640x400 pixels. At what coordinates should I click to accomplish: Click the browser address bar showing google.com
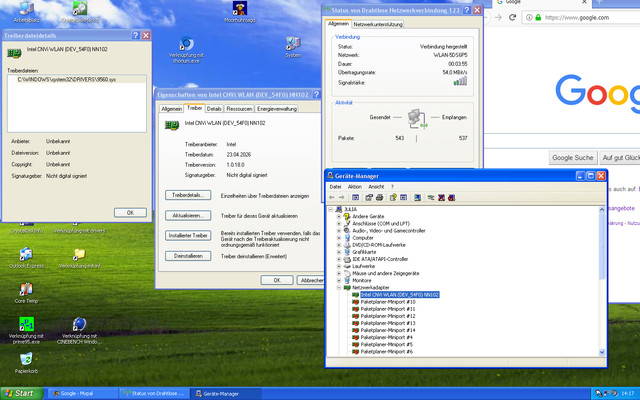click(x=580, y=18)
